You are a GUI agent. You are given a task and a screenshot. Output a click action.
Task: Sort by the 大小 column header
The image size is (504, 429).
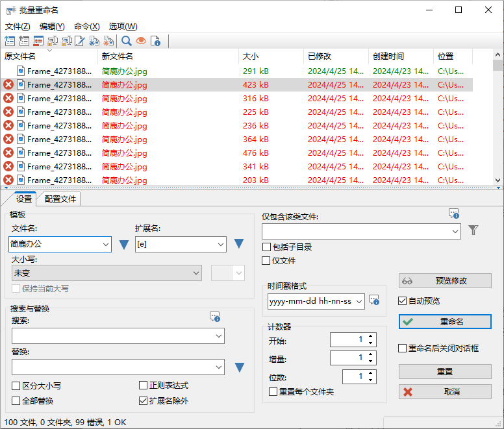click(271, 56)
